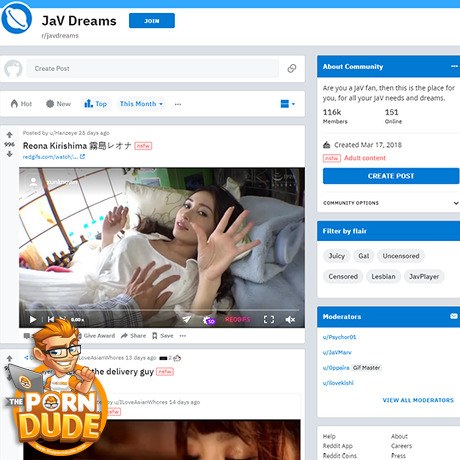The height and width of the screenshot is (460, 460).
Task: Share the Reona Kirishima post
Action: 133,336
